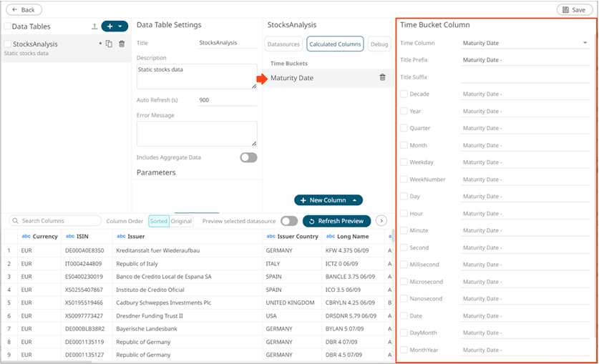The height and width of the screenshot is (364, 599).
Task: Edit the Auto Refresh value 900
Action: [228, 100]
